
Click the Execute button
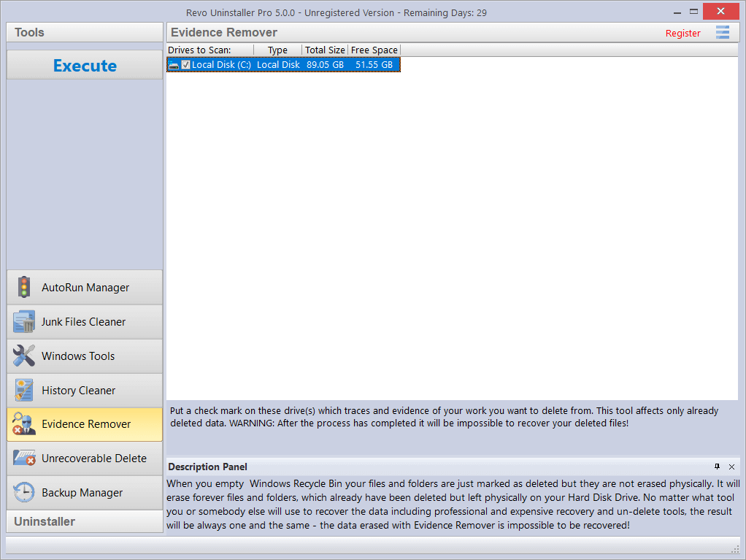[85, 66]
